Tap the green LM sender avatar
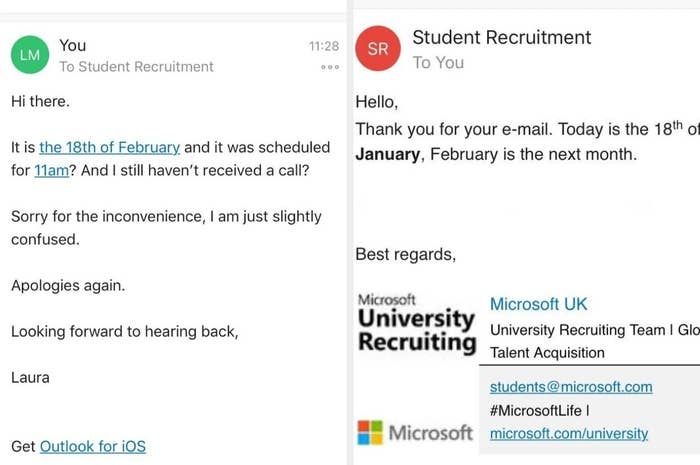Screen dimensions: 700x465 pos(30,55)
